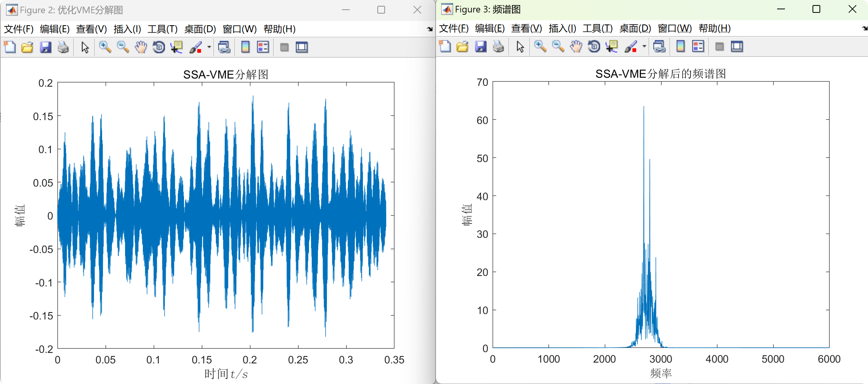Open 帮助(H) menu in Figure 2

279,29
